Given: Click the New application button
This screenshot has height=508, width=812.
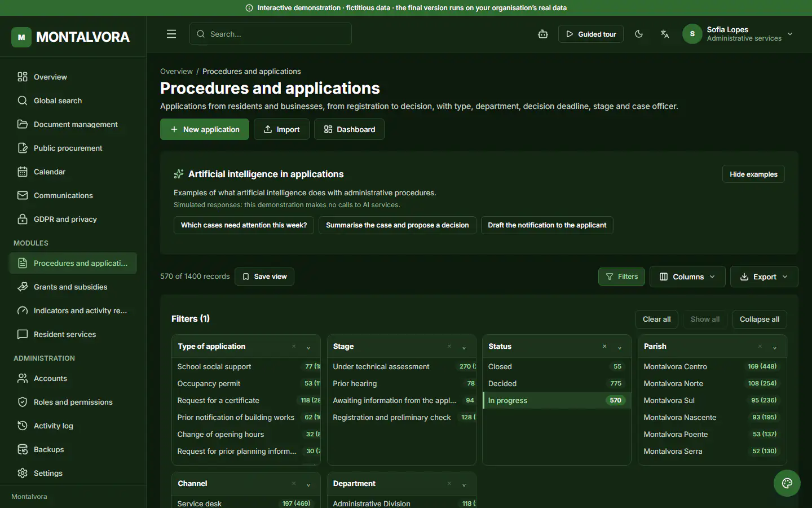Looking at the screenshot, I should click(x=205, y=129).
